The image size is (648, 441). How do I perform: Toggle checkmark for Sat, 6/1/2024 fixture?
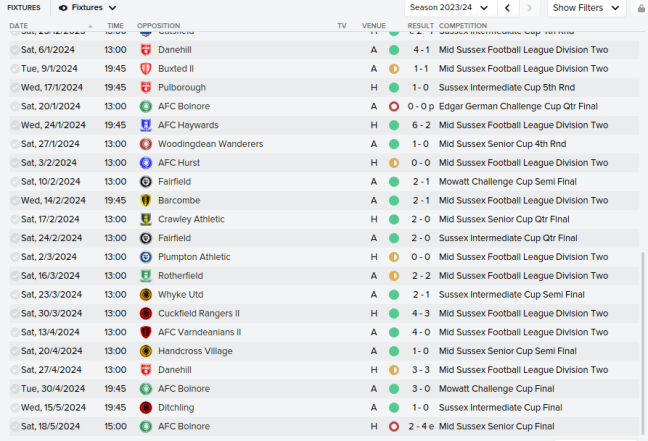(x=15, y=50)
